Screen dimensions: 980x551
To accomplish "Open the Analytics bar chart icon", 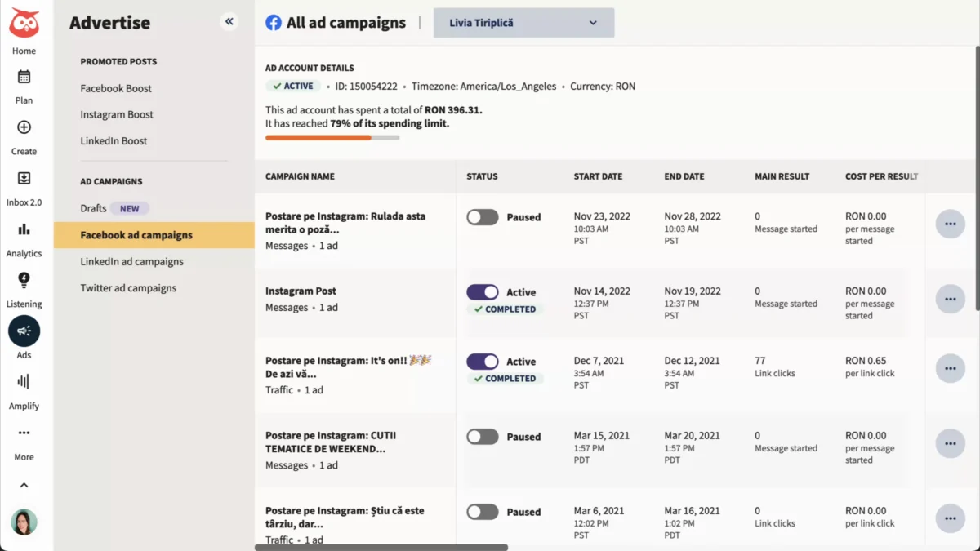I will click(x=24, y=229).
